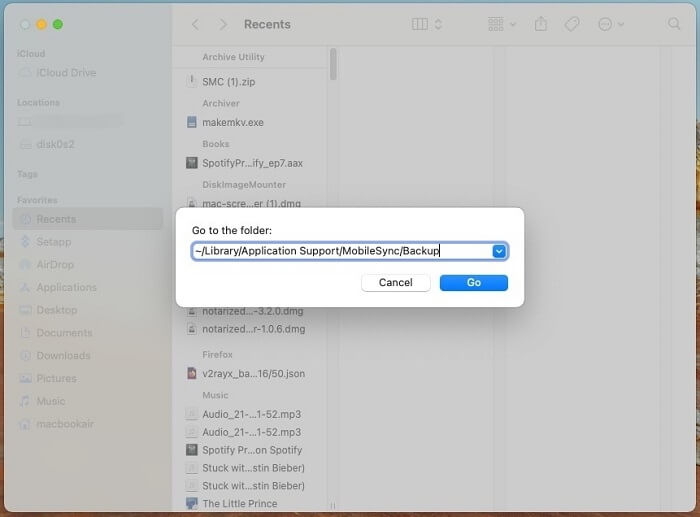Image resolution: width=700 pixels, height=517 pixels.
Task: Select notarized...r-1.0.6.dmg file
Action: tap(254, 329)
